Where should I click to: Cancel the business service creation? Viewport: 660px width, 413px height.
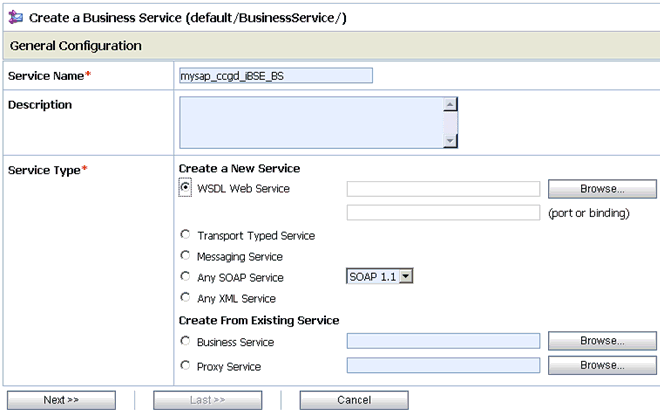coord(354,400)
